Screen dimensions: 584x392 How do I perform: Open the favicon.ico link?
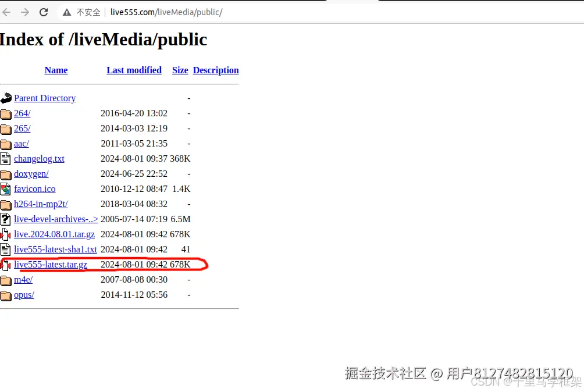(x=35, y=189)
